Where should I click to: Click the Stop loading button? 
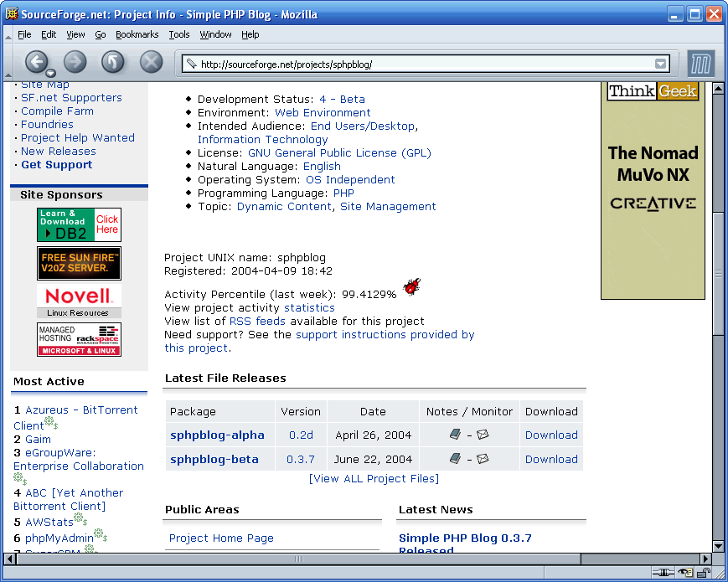coord(151,61)
